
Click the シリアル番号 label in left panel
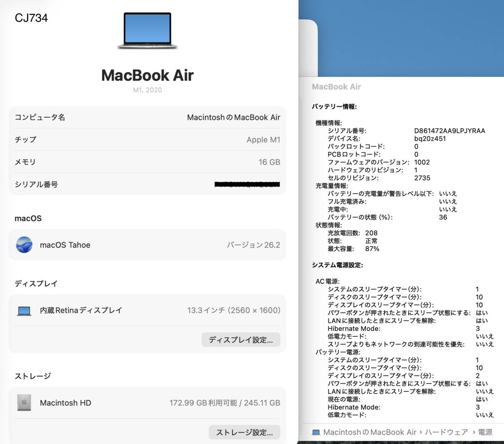(x=37, y=184)
